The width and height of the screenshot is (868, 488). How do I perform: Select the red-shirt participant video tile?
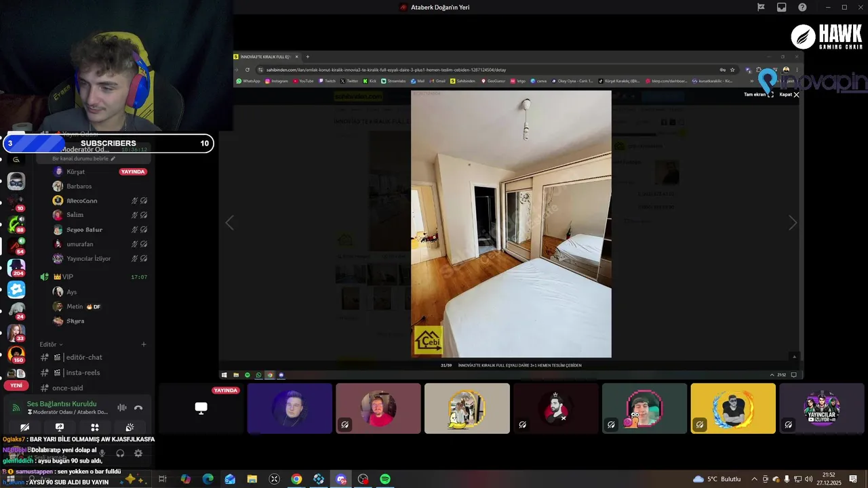[x=378, y=408]
